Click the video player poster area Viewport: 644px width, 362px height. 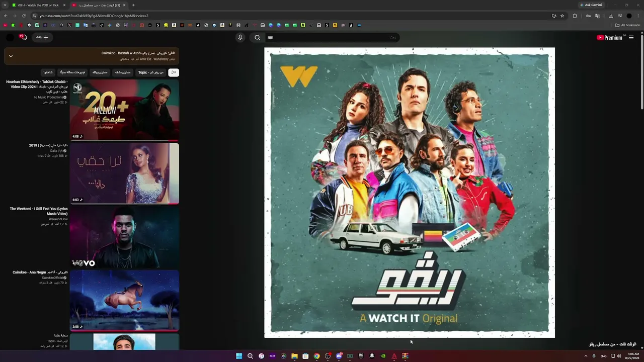pos(410,193)
